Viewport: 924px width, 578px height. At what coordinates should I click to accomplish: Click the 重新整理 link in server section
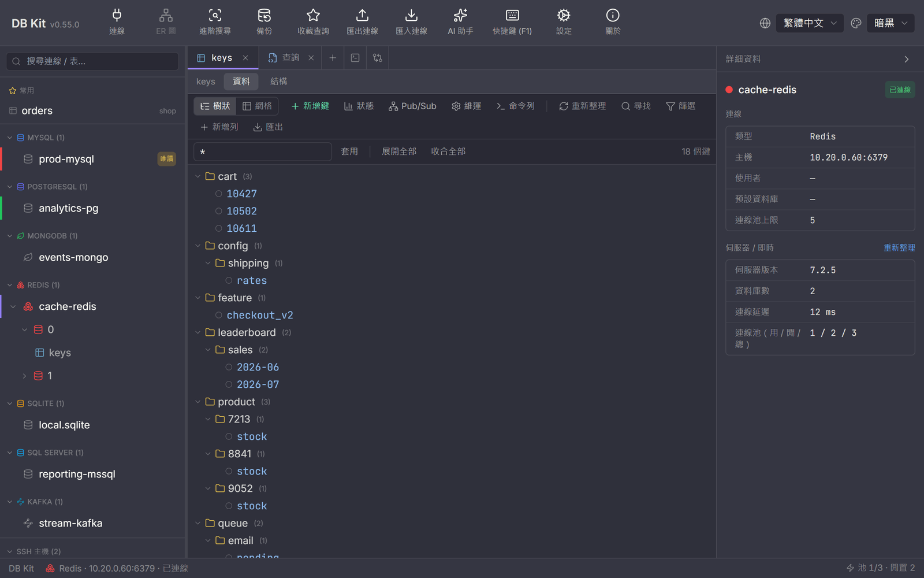[899, 247]
